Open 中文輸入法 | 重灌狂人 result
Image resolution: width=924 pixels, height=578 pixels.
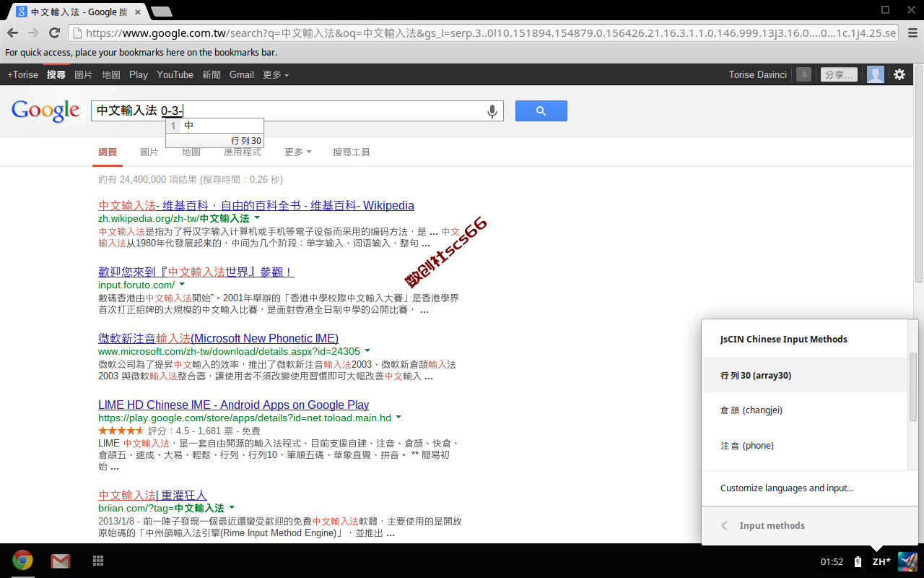[x=153, y=495]
